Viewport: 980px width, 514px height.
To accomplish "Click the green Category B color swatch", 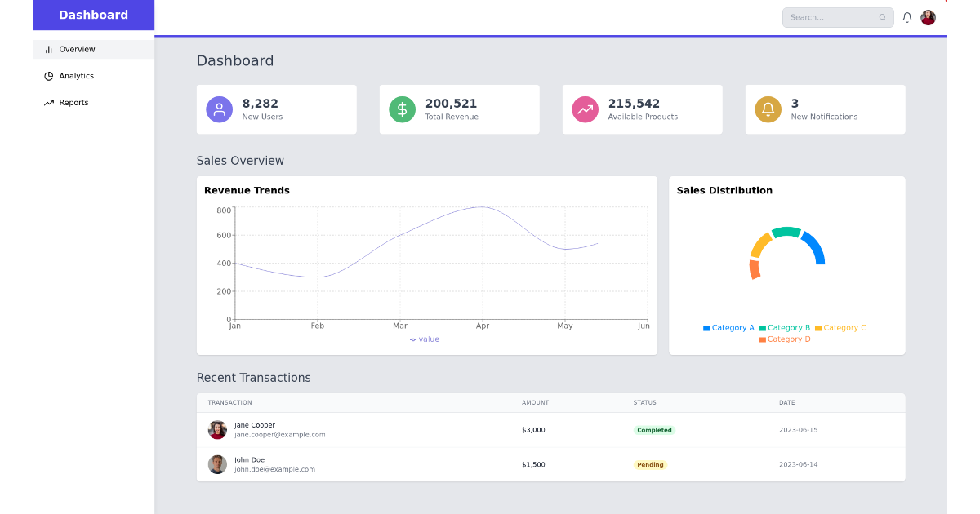I will click(x=763, y=327).
